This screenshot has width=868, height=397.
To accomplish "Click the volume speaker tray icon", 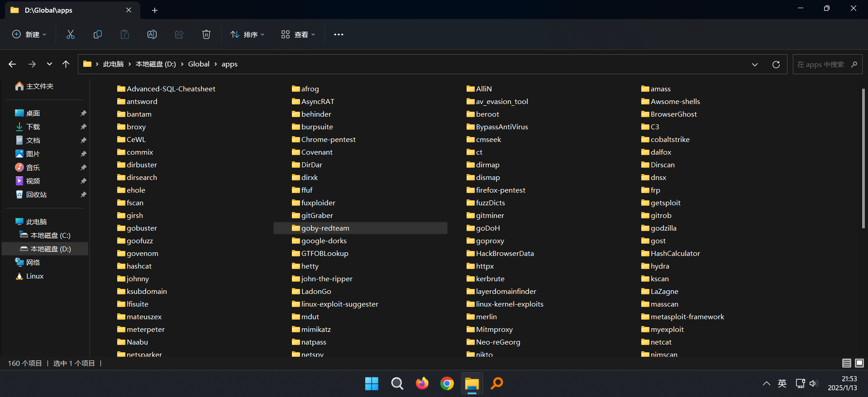I will click(x=814, y=383).
